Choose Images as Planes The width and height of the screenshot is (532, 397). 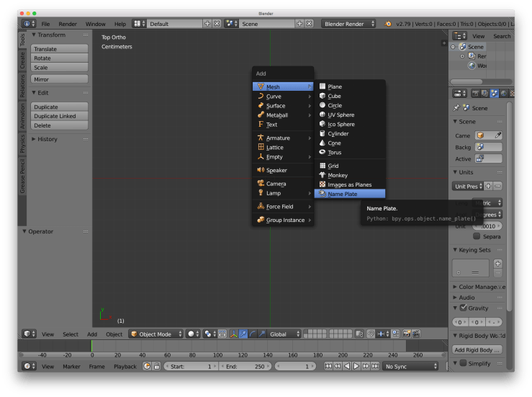(350, 184)
